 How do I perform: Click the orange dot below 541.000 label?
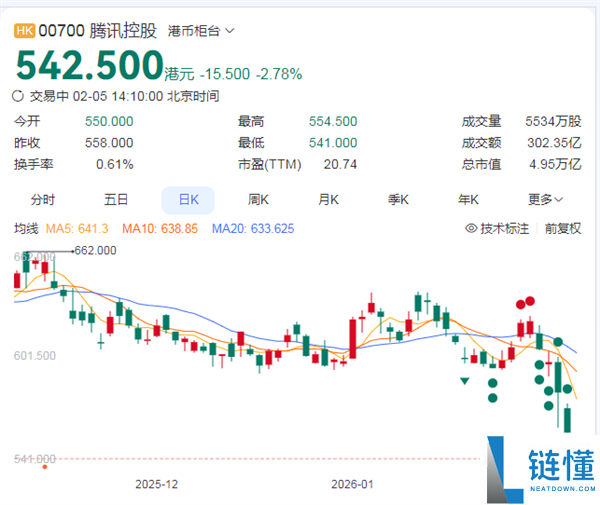[x=45, y=467]
